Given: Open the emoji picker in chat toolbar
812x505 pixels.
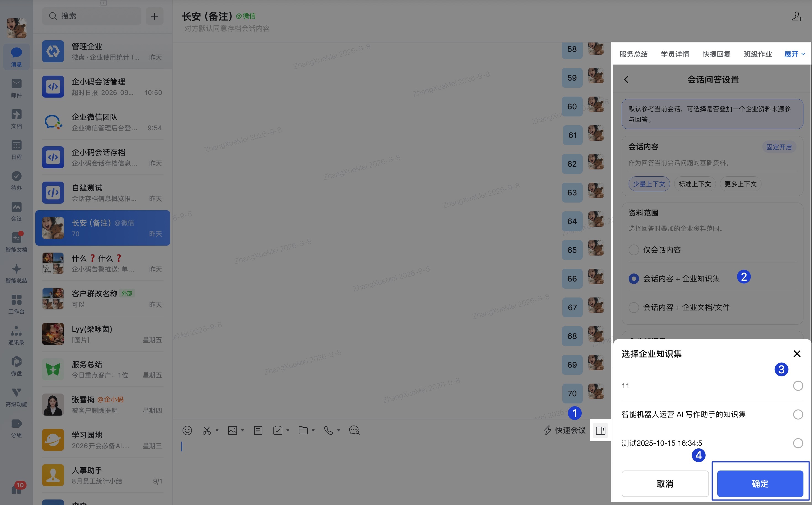Looking at the screenshot, I should [187, 430].
